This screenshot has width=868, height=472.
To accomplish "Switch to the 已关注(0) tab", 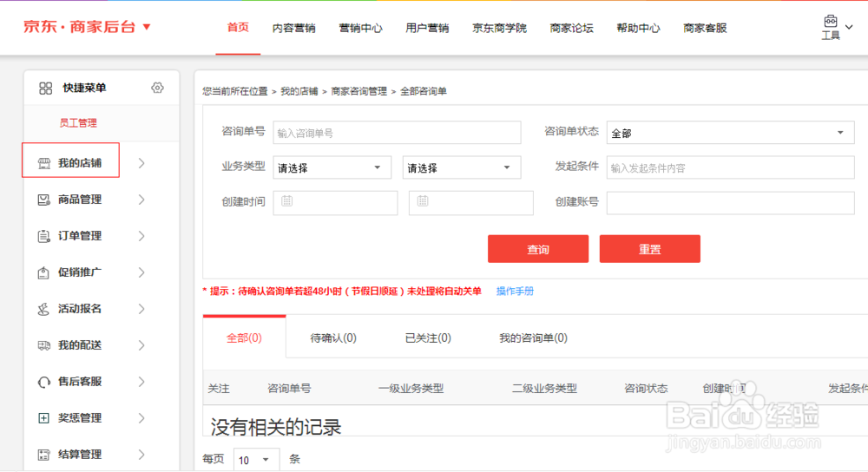I will pyautogui.click(x=428, y=338).
